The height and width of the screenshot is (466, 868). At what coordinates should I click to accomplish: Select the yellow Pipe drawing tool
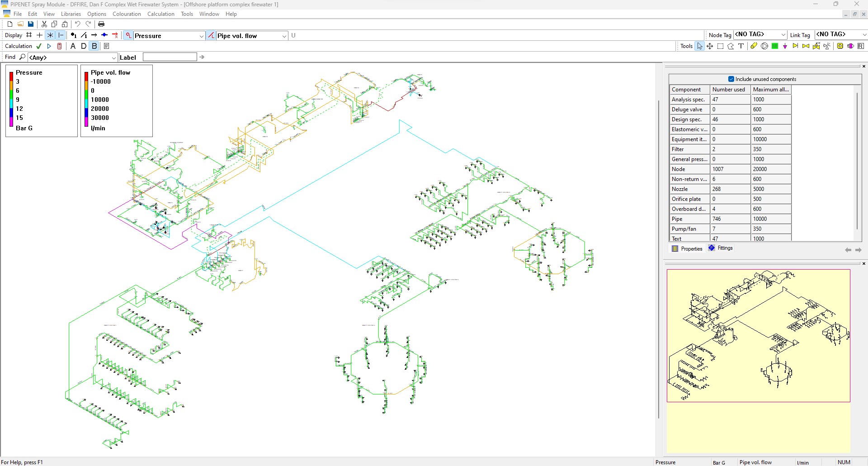tap(754, 46)
